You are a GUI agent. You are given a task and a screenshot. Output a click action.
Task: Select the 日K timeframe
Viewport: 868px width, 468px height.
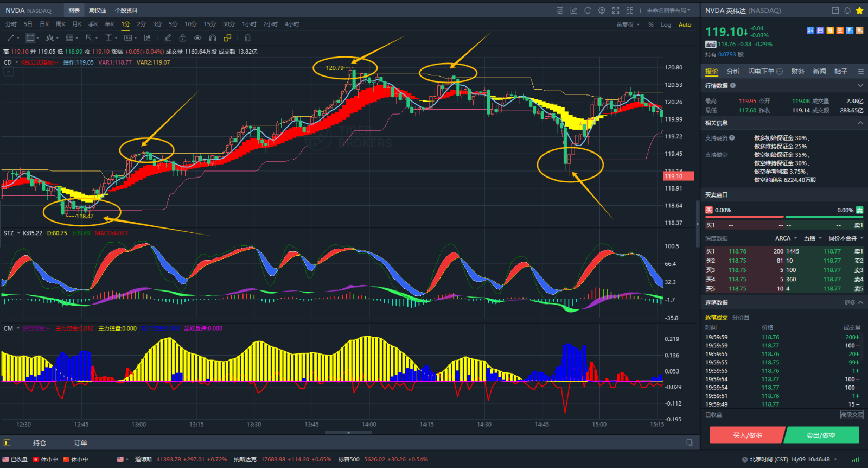(44, 24)
